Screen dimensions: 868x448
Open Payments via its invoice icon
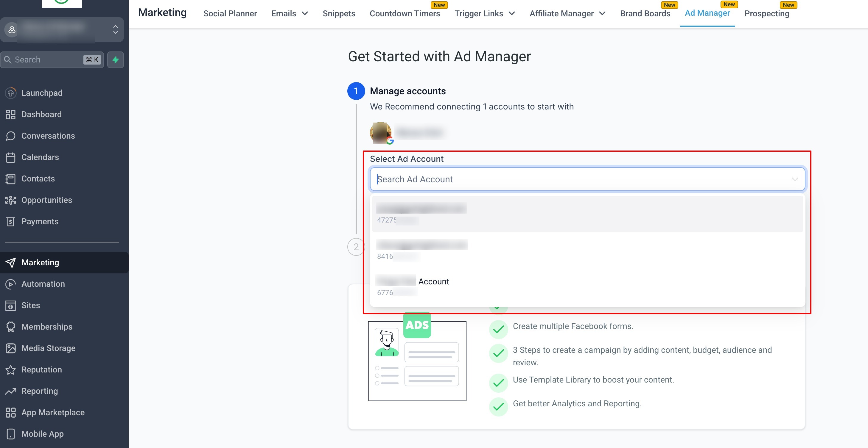pos(10,222)
